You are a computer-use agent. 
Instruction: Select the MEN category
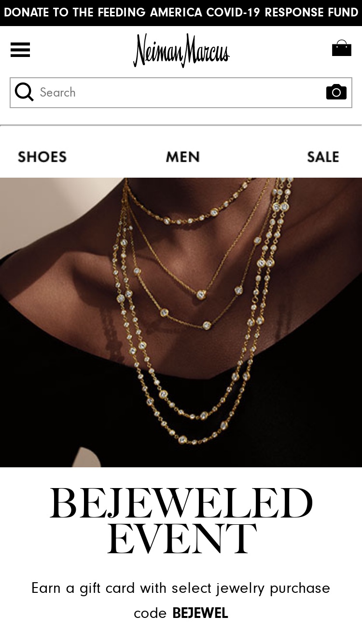click(182, 156)
